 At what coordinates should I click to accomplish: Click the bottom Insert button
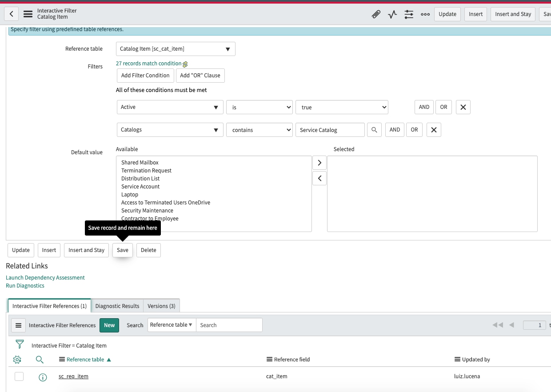[x=49, y=250]
